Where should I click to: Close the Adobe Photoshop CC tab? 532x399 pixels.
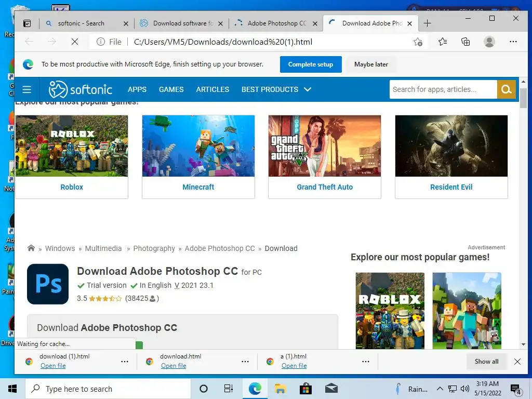tap(315, 23)
